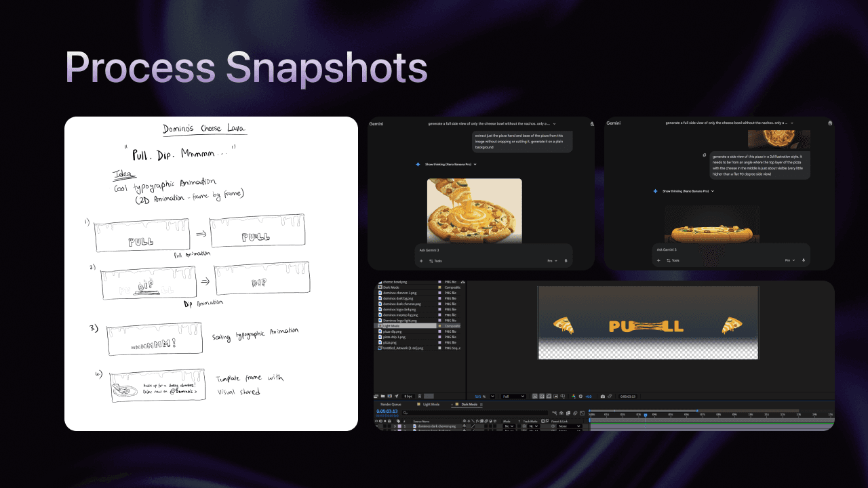Toggle mask and shape path visibility in viewer
The width and height of the screenshot is (868, 488).
549,396
